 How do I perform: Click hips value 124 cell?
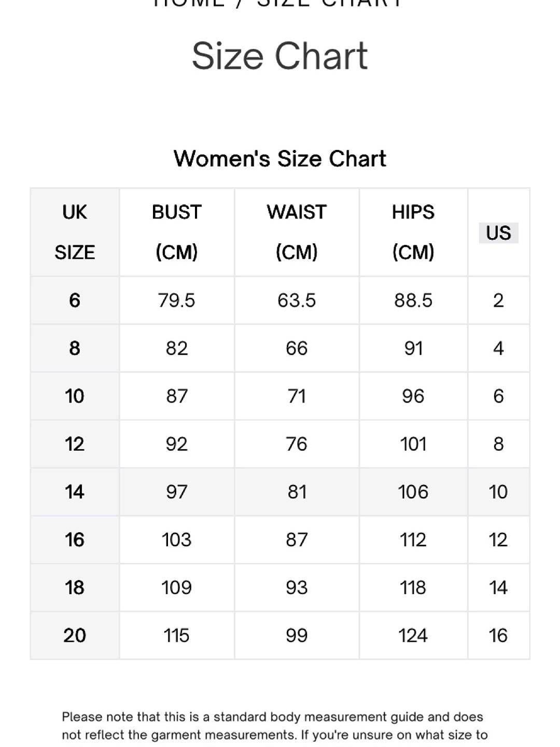(413, 635)
